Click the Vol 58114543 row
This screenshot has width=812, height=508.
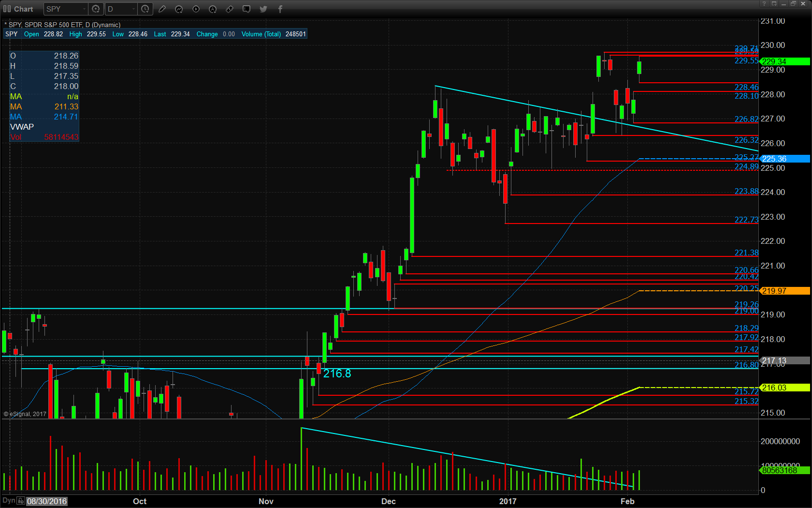pos(44,137)
